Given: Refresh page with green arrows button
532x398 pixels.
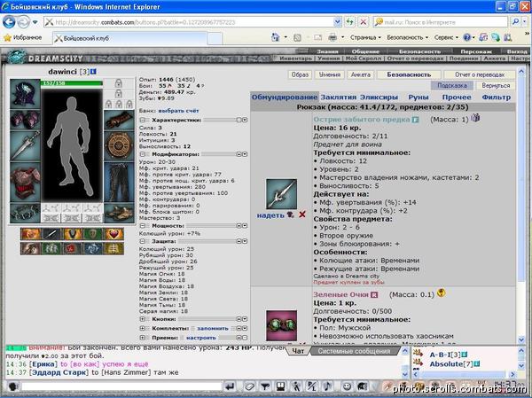Looking at the screenshot, I should coord(349,22).
